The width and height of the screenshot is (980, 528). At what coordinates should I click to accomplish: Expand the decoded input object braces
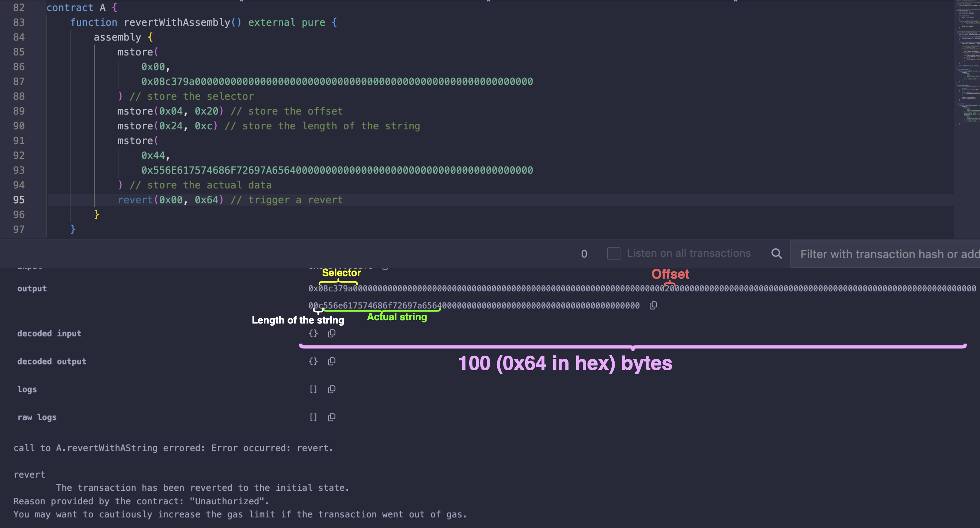[313, 333]
